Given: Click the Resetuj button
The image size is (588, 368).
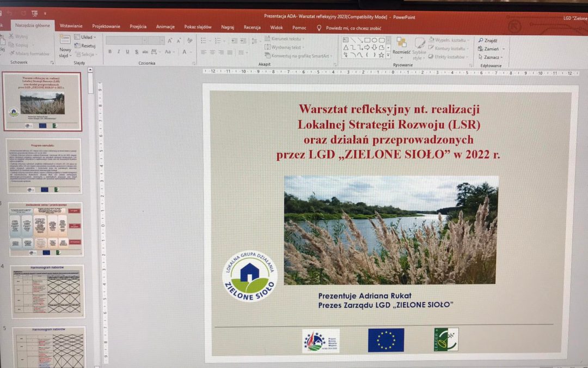Looking at the screenshot, I should pyautogui.click(x=85, y=46).
